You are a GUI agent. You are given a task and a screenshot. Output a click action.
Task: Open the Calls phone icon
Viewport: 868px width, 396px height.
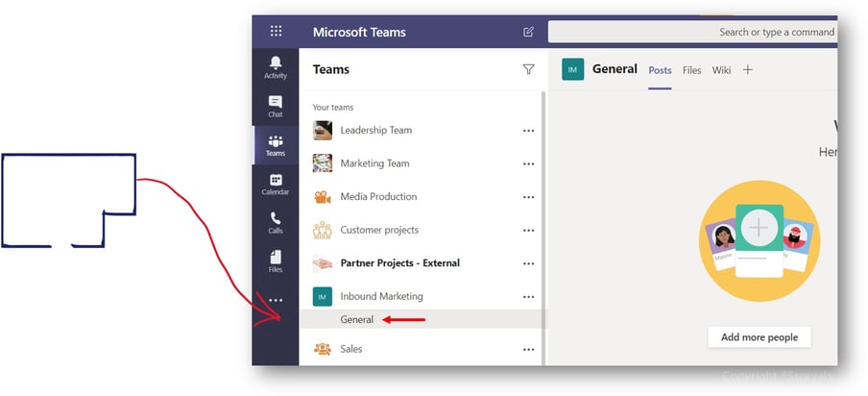(x=276, y=223)
